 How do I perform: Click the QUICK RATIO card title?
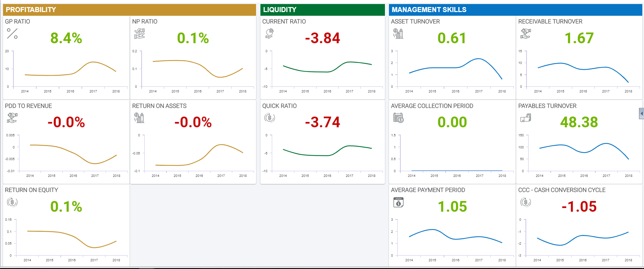[280, 106]
